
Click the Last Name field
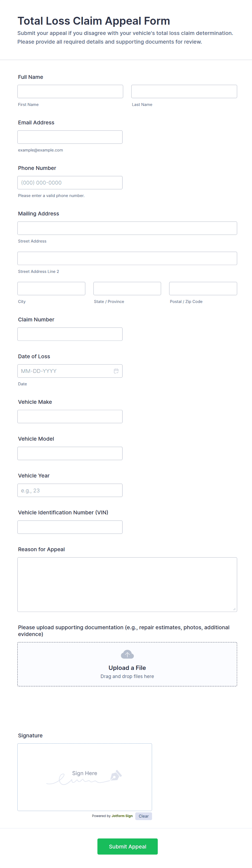pos(184,92)
